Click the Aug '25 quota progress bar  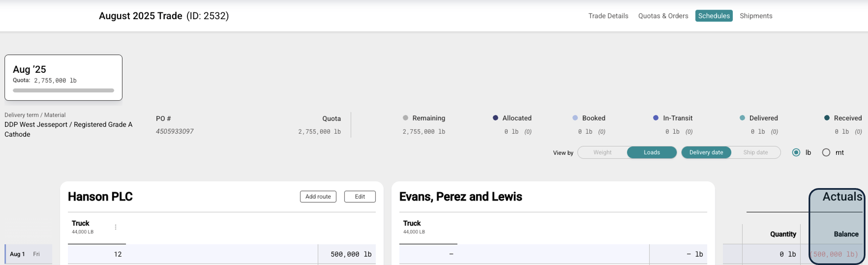(64, 90)
